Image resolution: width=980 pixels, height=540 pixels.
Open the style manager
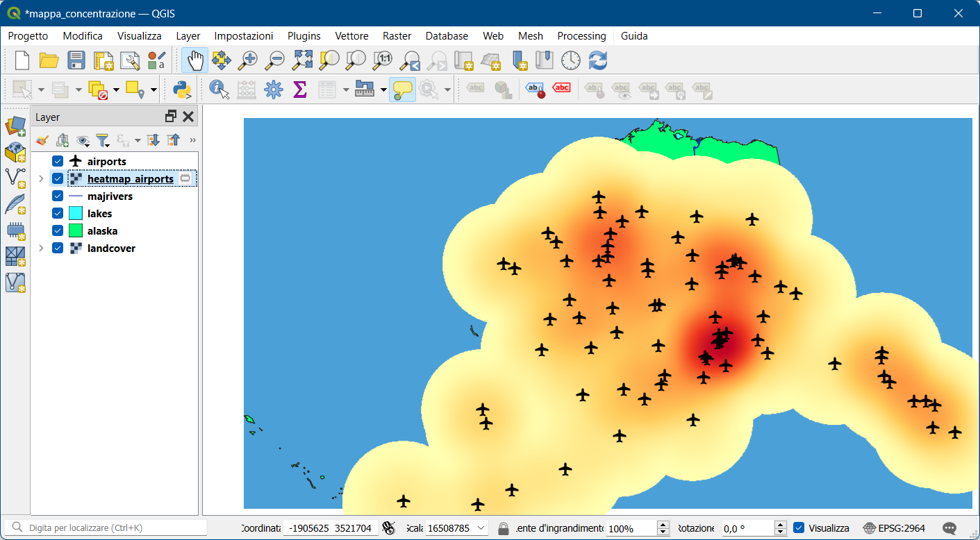click(157, 60)
